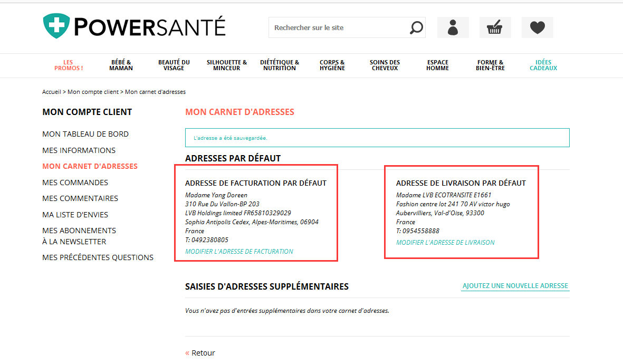Open the 'Silhouette & Minceur' menu

[226, 65]
